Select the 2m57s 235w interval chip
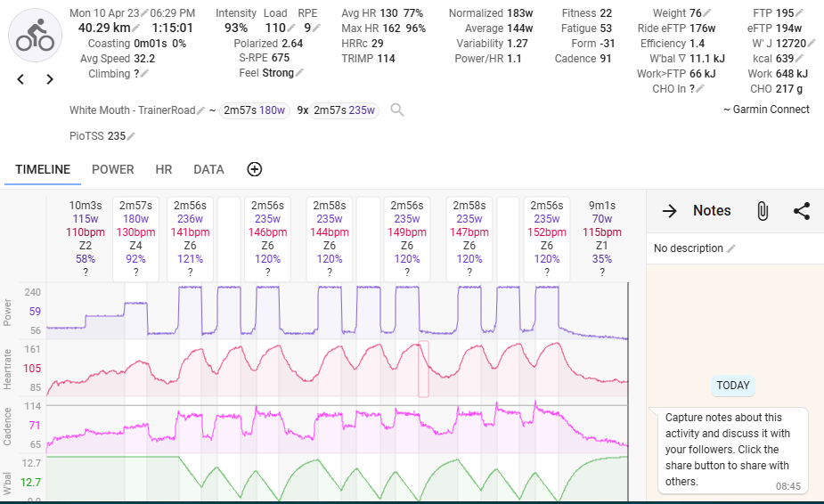The height and width of the screenshot is (504, 824). [344, 110]
